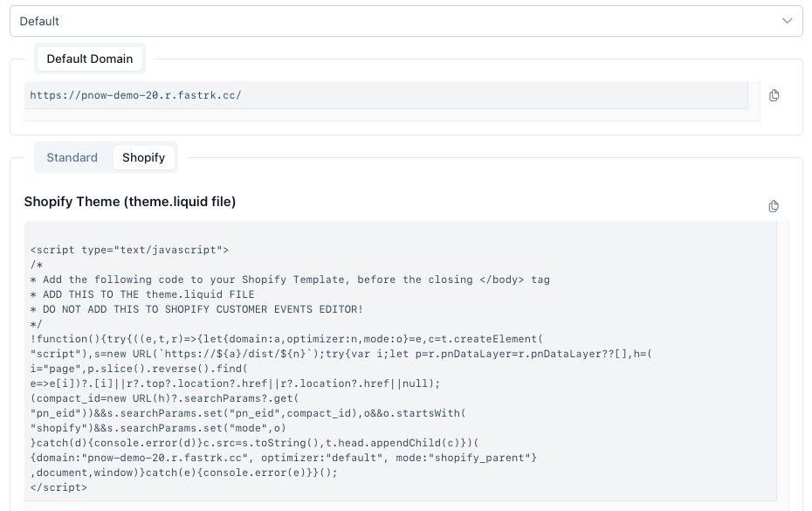Switch to the Standard tab

click(x=72, y=157)
